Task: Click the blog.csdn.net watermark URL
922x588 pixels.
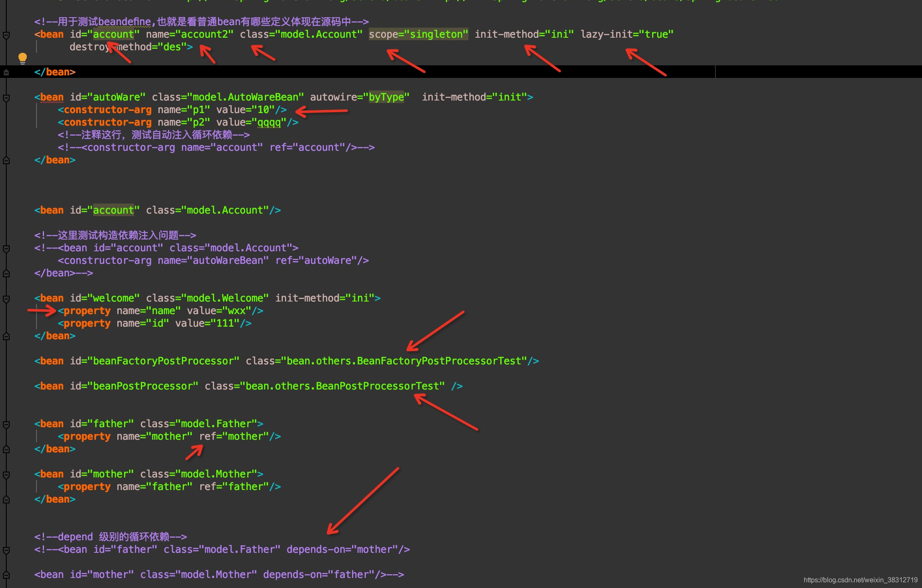Action: 860,580
